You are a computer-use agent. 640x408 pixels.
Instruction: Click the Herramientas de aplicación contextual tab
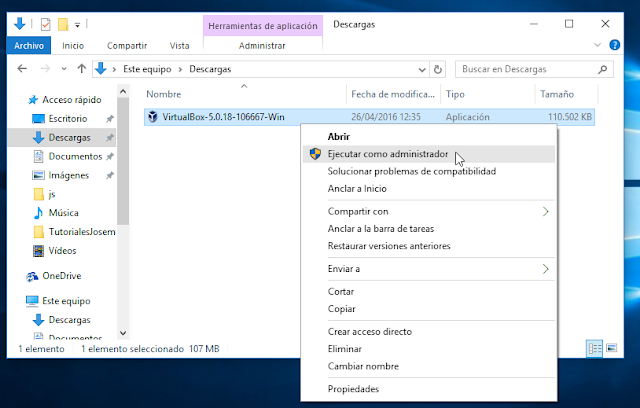point(263,26)
